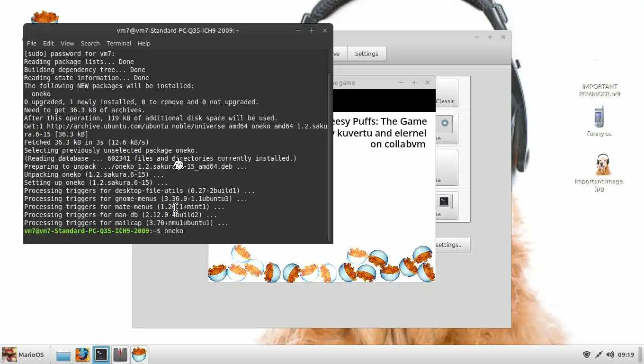Minimize the Cheesy Puffs game window

[x=401, y=82]
